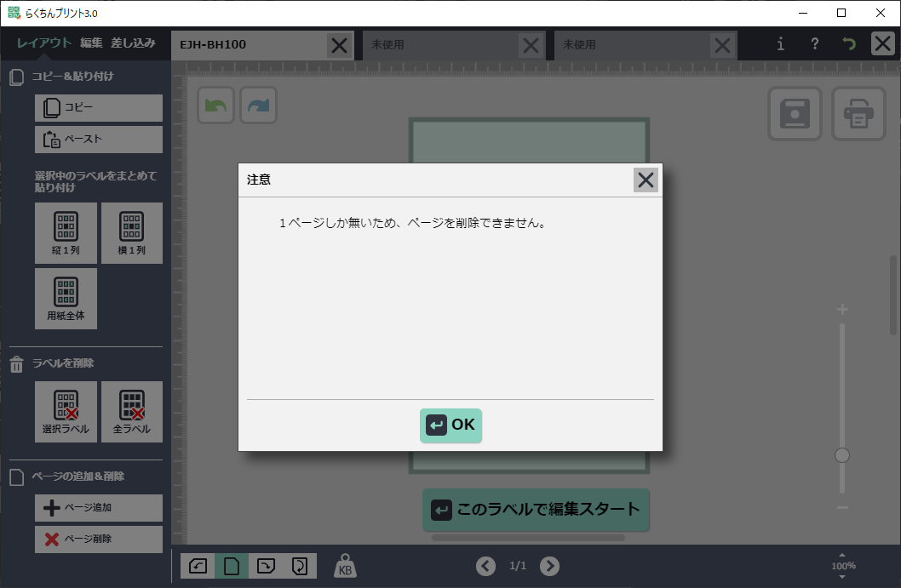Click OK in the 注意 dialog
Screen dimensions: 901x588
pos(450,425)
